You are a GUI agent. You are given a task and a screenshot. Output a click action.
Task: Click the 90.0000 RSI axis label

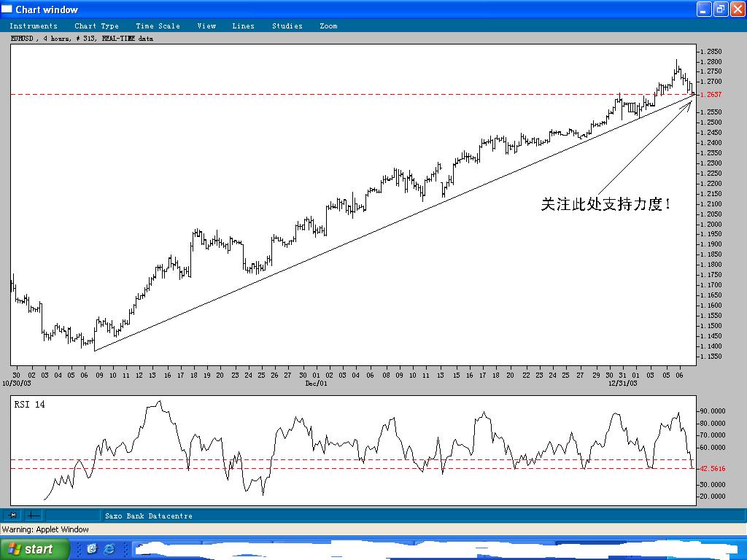point(712,411)
